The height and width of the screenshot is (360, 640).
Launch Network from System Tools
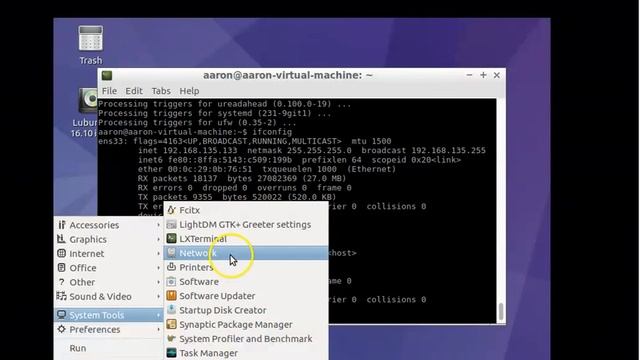246,253
